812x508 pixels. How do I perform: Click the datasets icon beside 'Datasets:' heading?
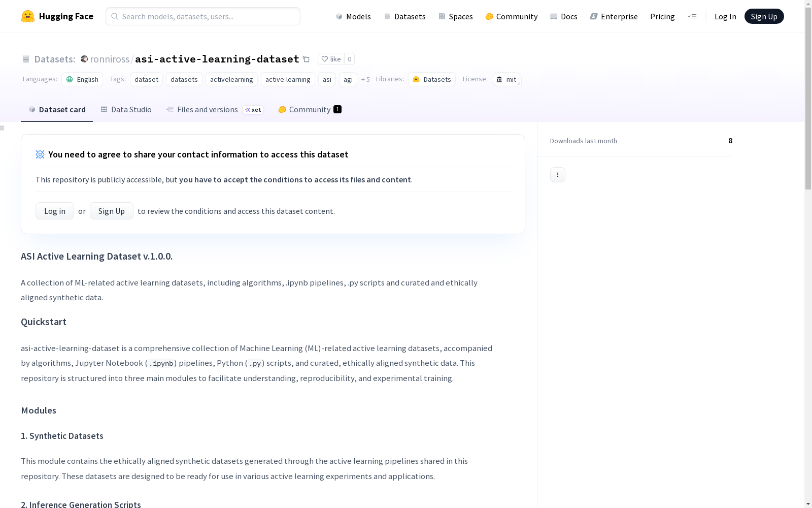pos(26,59)
